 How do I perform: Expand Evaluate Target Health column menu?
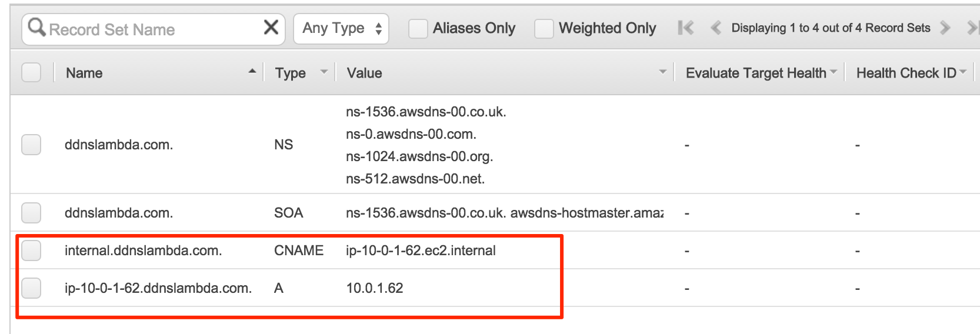tap(834, 72)
